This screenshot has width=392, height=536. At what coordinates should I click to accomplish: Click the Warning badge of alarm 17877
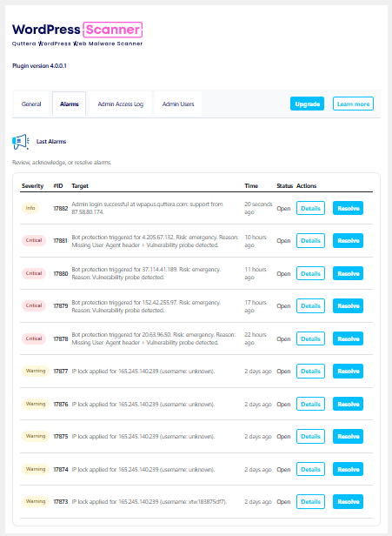[36, 371]
